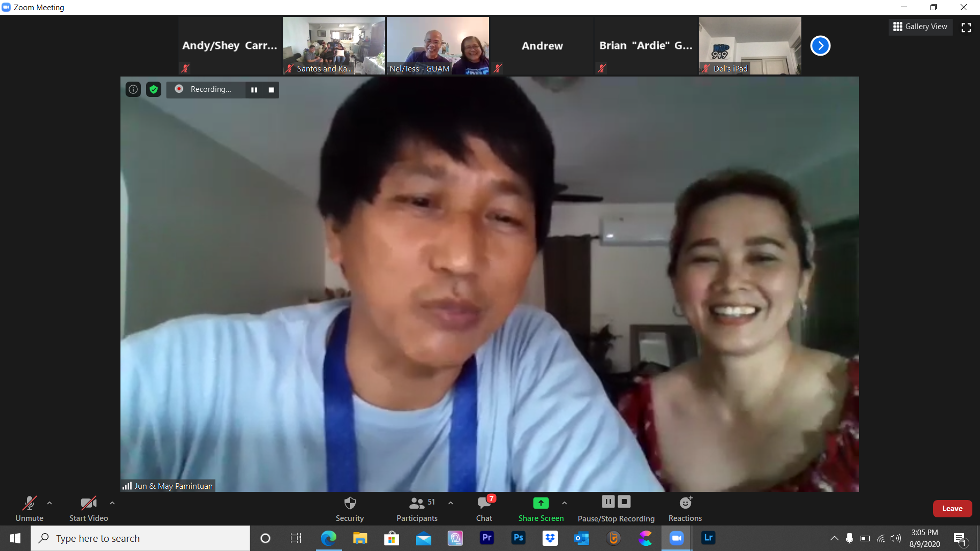Screen dimensions: 980x551
Task: Open notification center icon
Action: [x=960, y=538]
